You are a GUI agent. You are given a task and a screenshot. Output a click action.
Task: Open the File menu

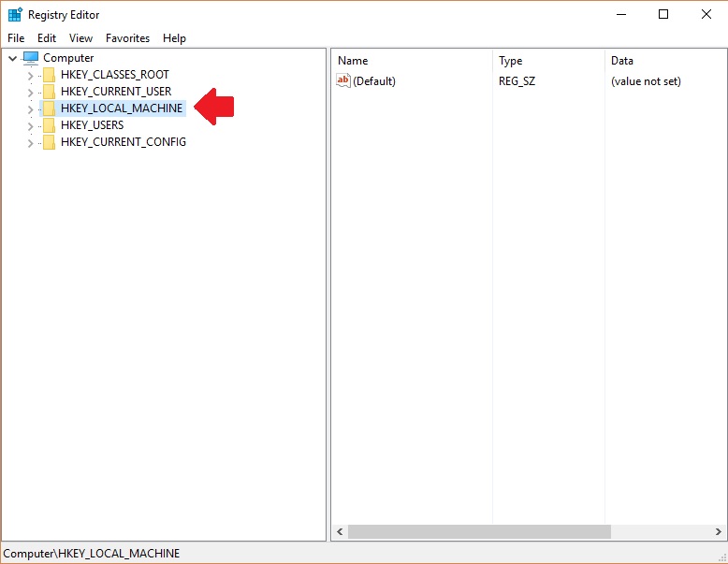tap(16, 38)
